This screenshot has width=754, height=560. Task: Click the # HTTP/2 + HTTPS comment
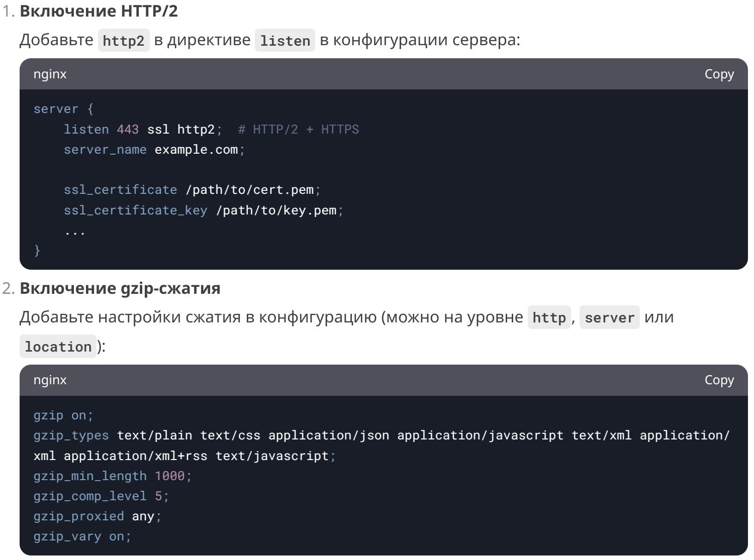tap(299, 130)
